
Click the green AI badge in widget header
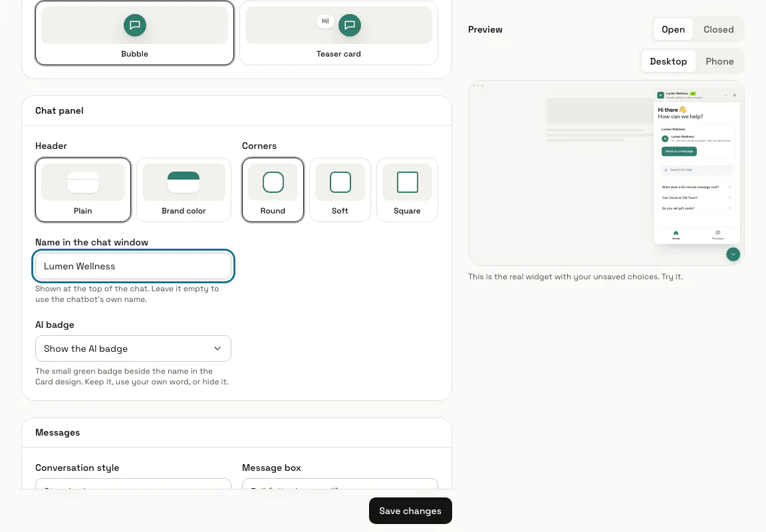click(693, 93)
